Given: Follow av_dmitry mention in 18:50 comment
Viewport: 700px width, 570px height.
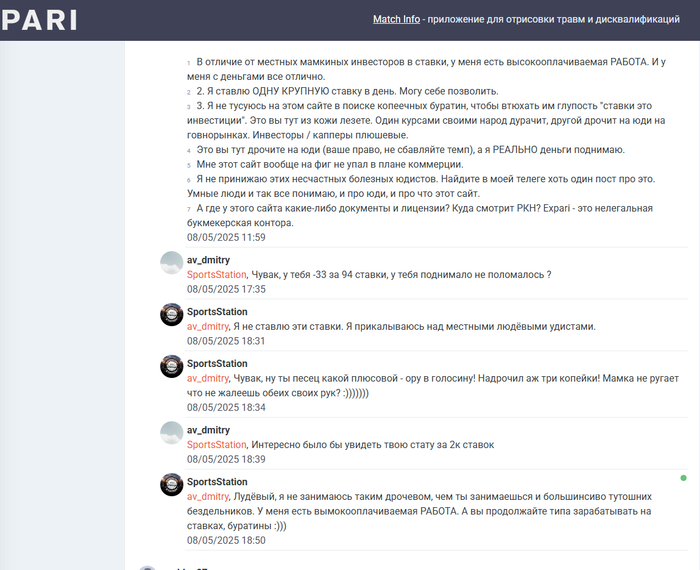Looking at the screenshot, I should point(208,496).
